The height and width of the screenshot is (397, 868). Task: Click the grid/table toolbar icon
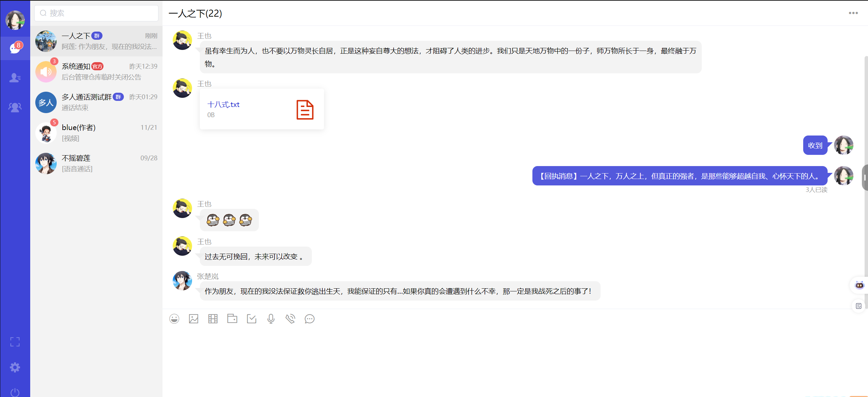point(213,319)
